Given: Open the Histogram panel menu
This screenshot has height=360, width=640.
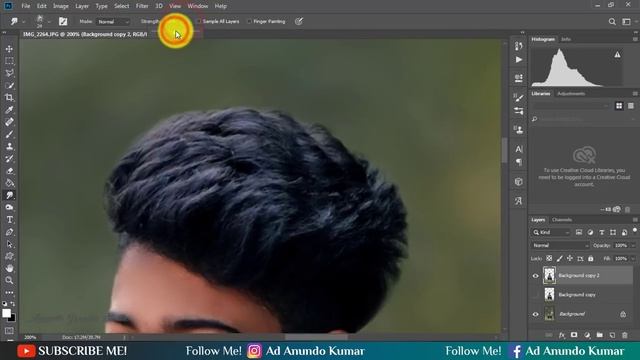Looking at the screenshot, I should [635, 39].
